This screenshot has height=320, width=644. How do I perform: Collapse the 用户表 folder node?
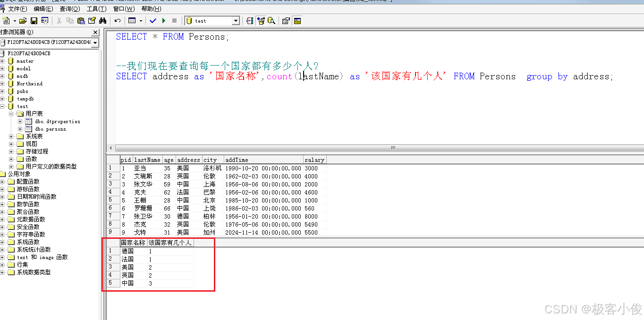coord(11,114)
